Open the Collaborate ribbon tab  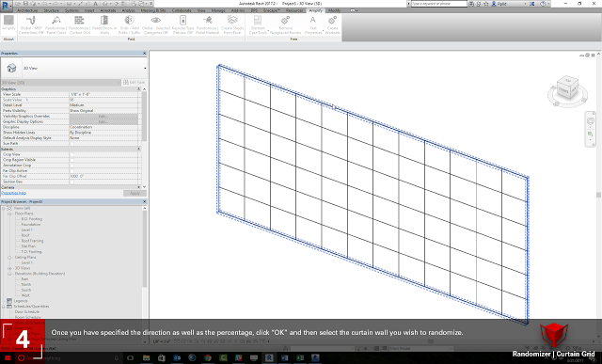(182, 10)
